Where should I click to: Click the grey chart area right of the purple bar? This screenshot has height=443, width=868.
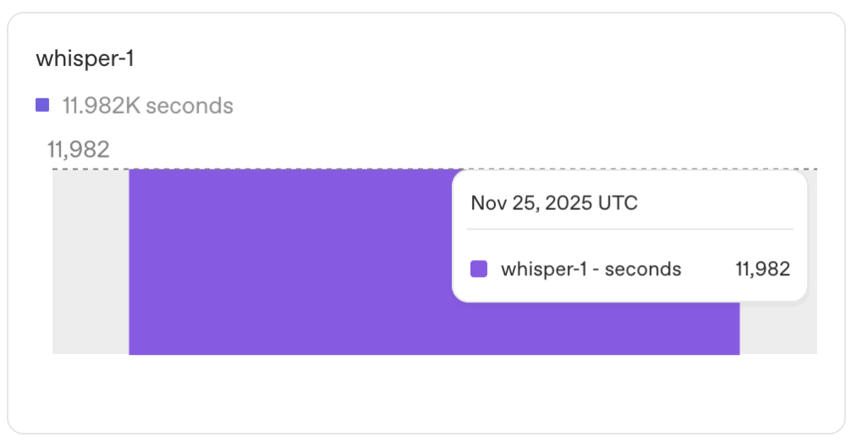[x=779, y=330]
